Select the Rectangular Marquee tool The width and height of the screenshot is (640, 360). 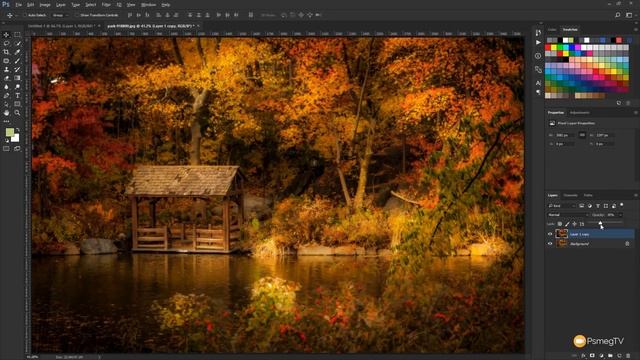[x=17, y=35]
